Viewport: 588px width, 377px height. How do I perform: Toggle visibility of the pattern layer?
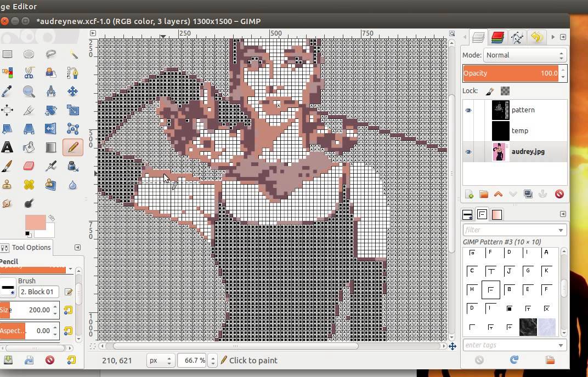pos(468,110)
